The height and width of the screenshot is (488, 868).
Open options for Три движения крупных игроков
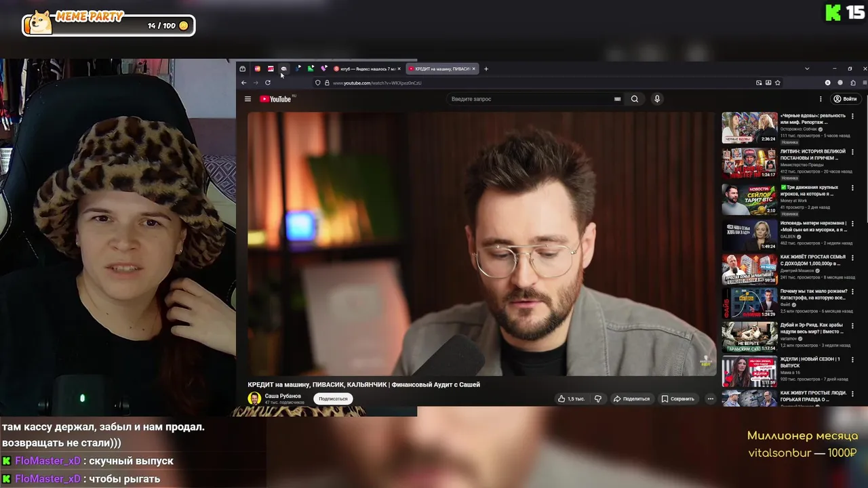pyautogui.click(x=852, y=188)
